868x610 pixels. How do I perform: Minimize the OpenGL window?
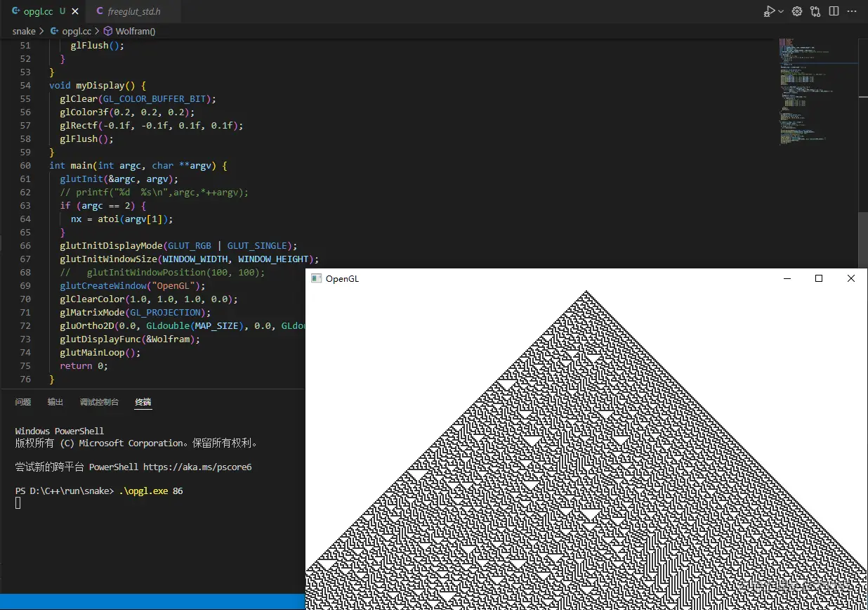click(x=787, y=278)
